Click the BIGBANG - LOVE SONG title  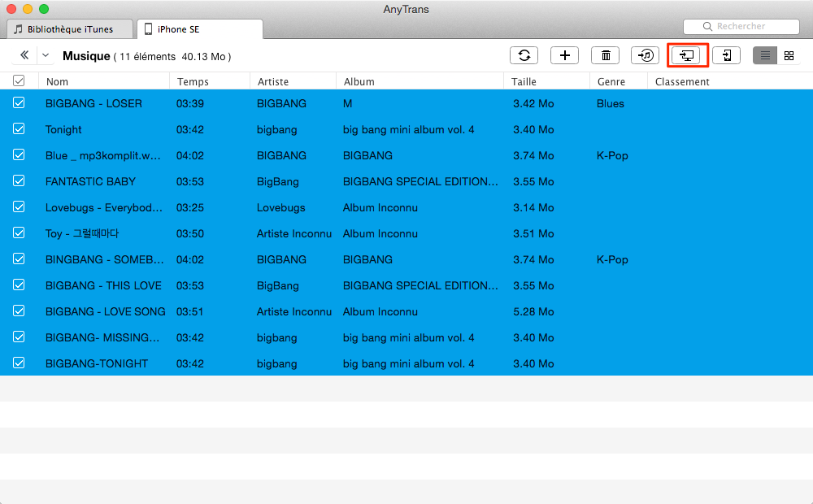click(105, 311)
